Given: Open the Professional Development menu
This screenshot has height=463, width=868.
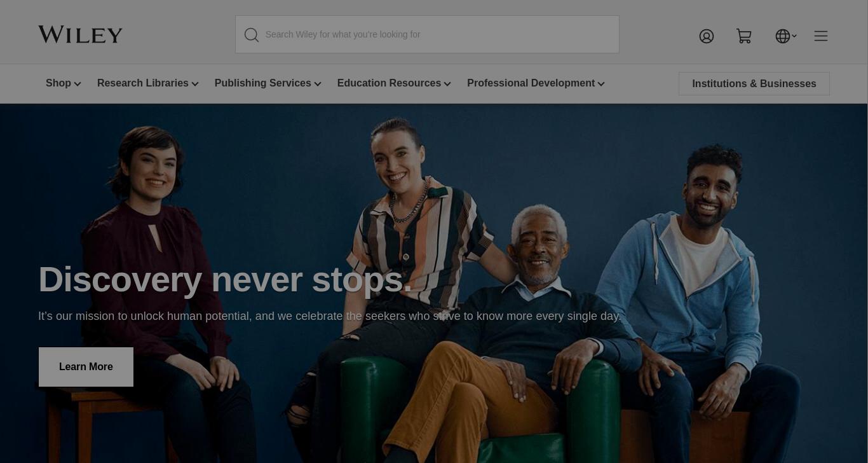Looking at the screenshot, I should click(531, 83).
